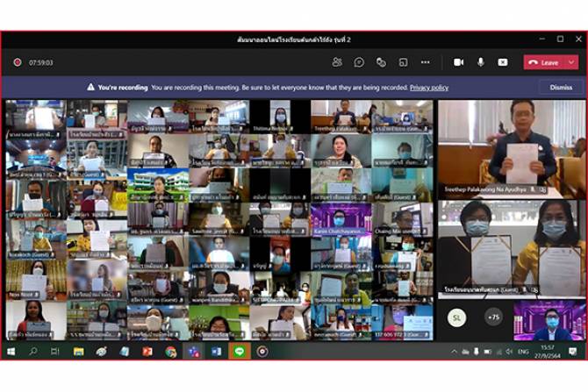This screenshot has height=392, width=588.
Task: Dismiss the recording notification banner
Action: tap(561, 88)
